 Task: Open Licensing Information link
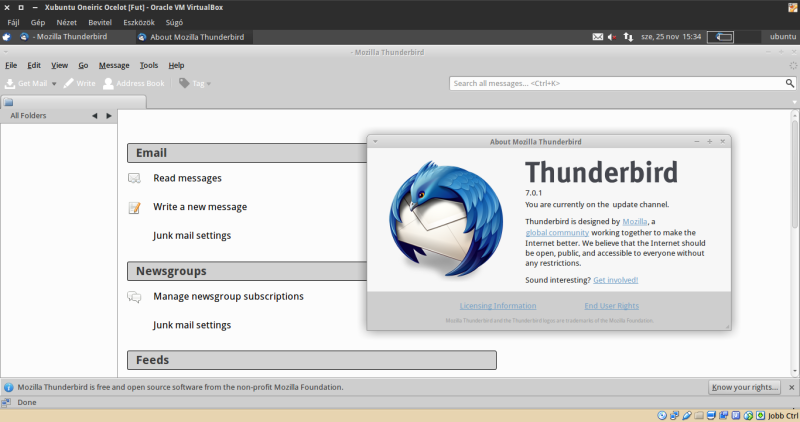[498, 306]
